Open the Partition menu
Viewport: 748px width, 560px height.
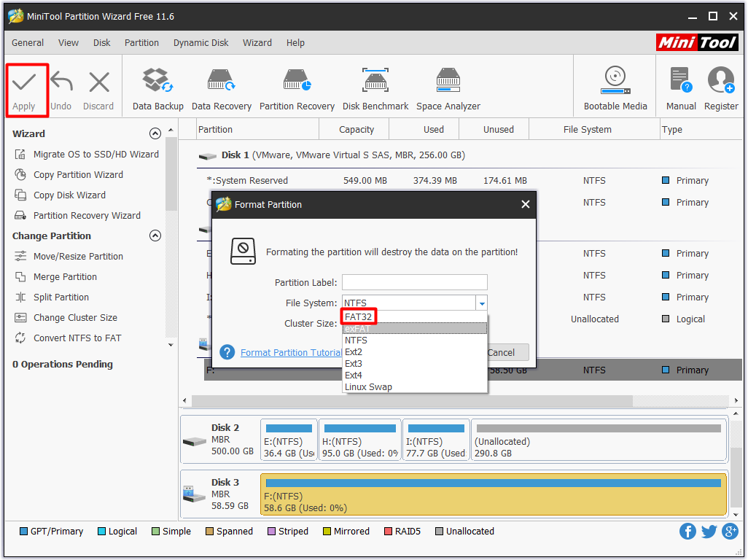(x=141, y=43)
